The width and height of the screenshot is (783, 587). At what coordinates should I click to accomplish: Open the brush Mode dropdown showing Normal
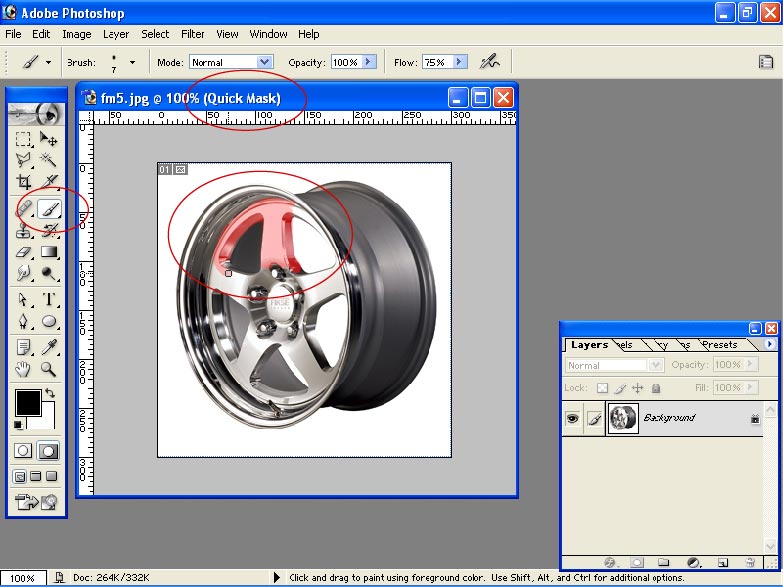pos(264,62)
